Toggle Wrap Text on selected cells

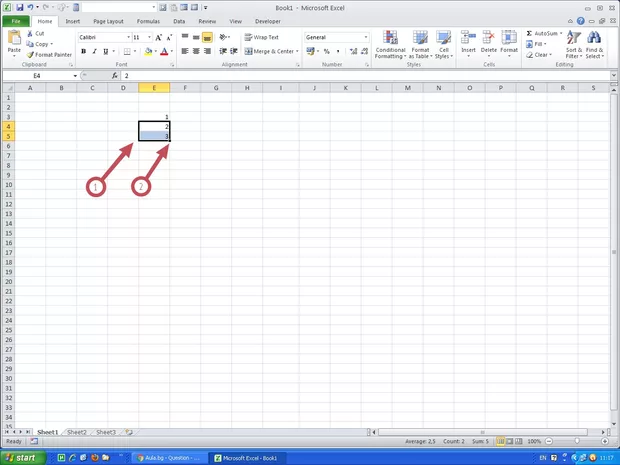click(262, 37)
